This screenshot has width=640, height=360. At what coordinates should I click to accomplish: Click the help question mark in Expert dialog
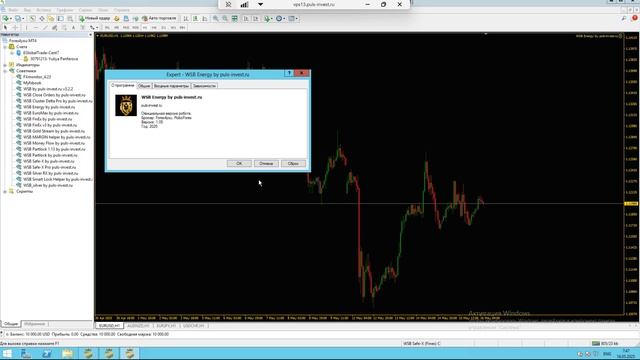289,73
